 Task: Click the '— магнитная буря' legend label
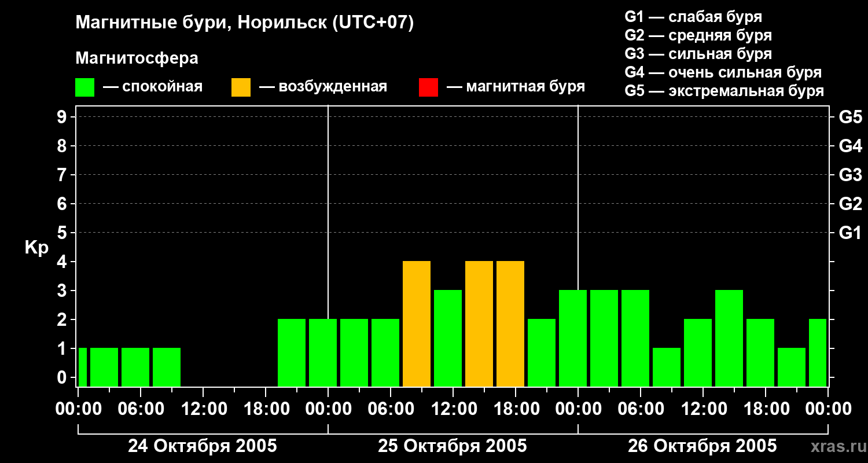click(x=516, y=87)
